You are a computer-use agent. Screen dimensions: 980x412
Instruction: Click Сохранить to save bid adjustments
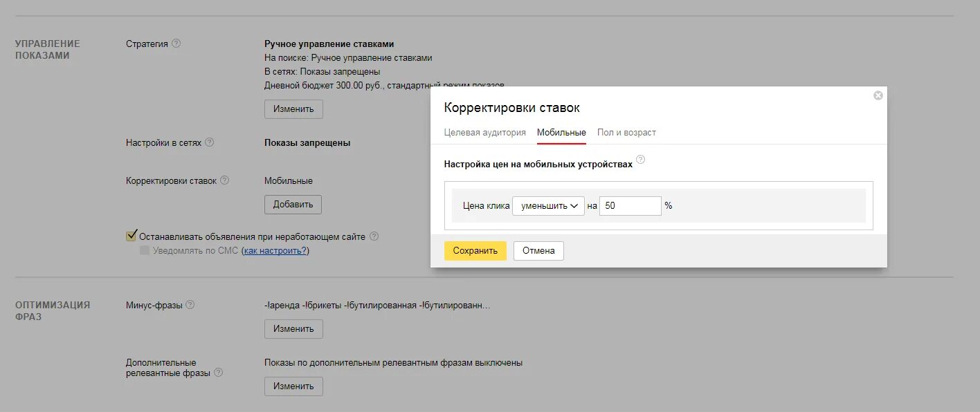[x=475, y=250]
